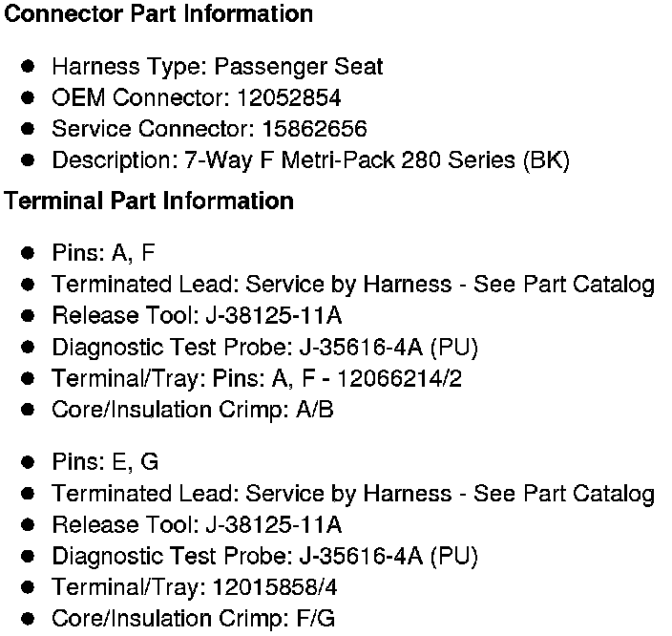
Task: Click the Core/Insulation Crimp: F/G line
Action: pyautogui.click(x=193, y=619)
